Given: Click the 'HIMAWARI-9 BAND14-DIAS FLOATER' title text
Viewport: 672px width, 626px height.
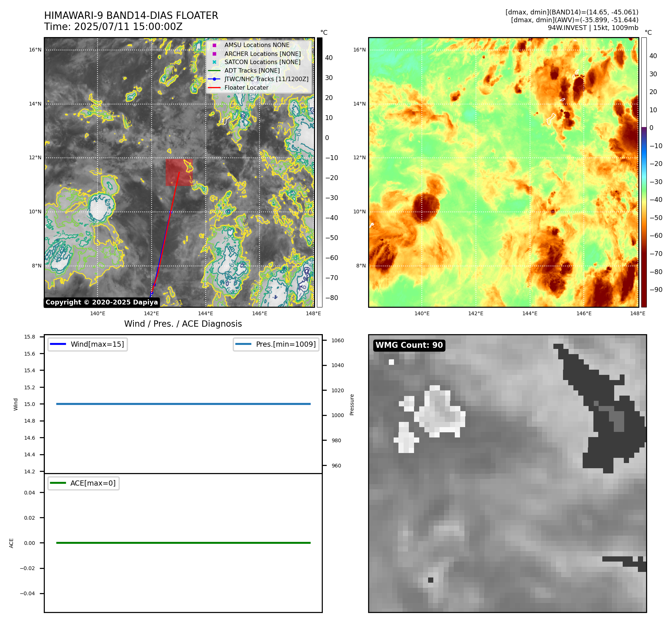Looking at the screenshot, I should coord(131,16).
